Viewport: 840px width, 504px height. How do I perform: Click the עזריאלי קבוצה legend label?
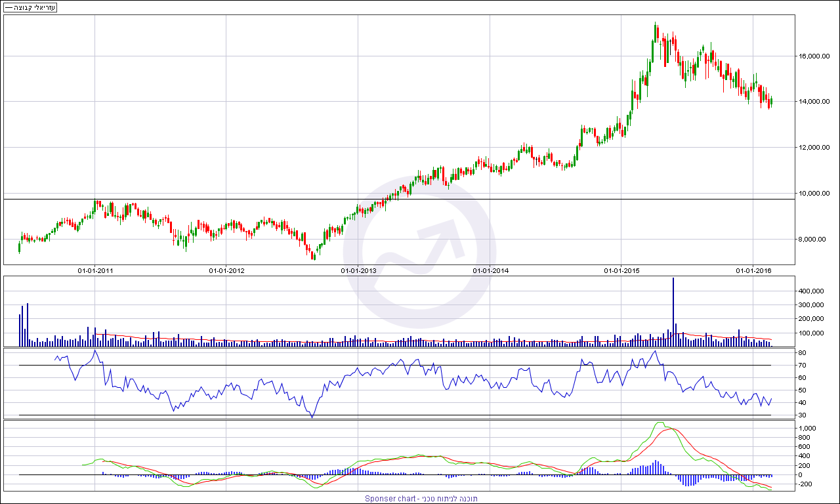tap(30, 7)
